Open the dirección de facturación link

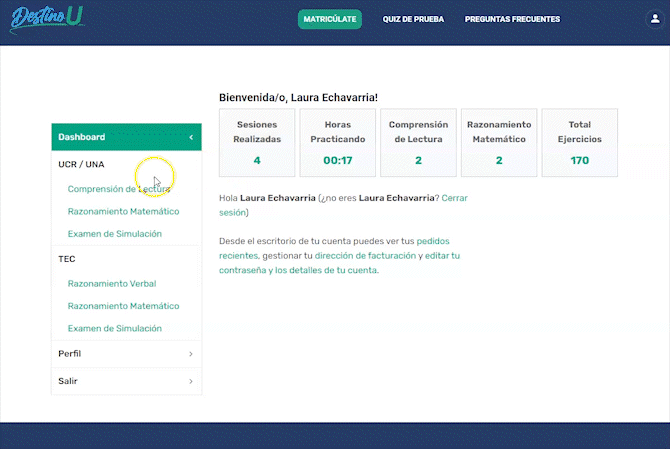365,256
